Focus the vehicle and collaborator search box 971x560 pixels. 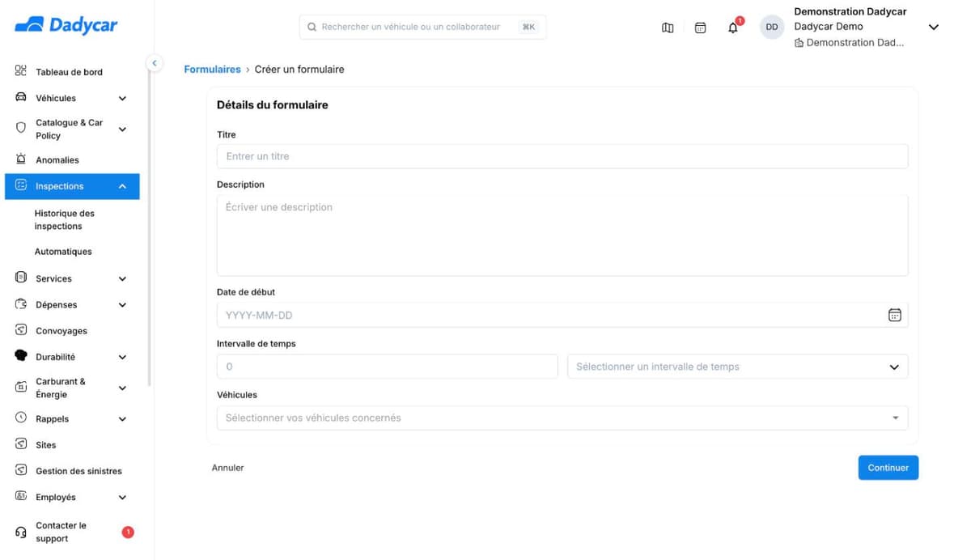422,27
